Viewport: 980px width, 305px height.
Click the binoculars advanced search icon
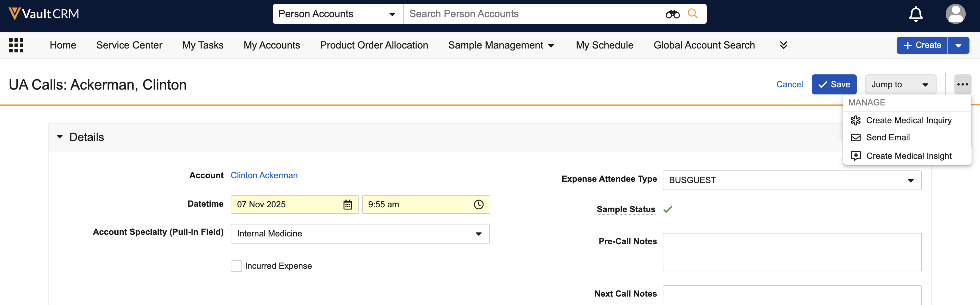pyautogui.click(x=672, y=14)
